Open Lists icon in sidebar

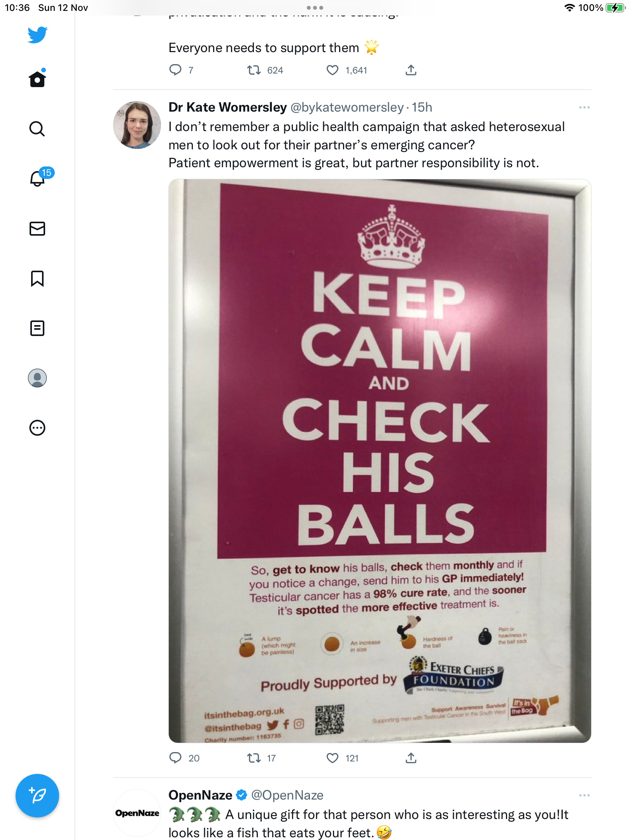37,328
